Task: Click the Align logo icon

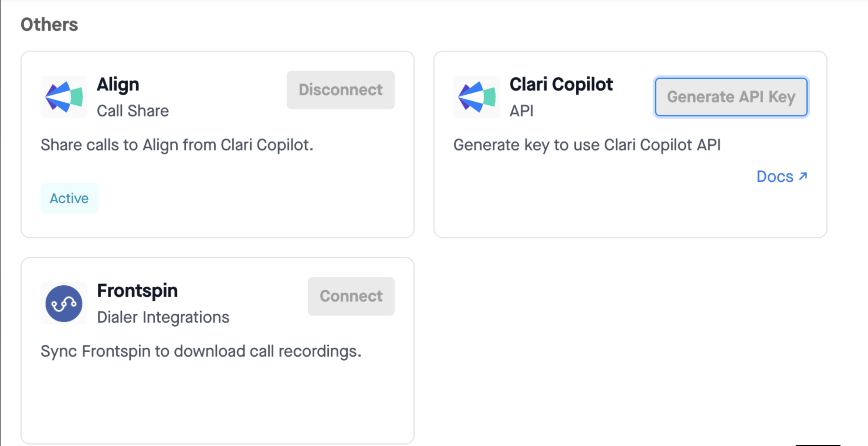Action: pyautogui.click(x=64, y=97)
